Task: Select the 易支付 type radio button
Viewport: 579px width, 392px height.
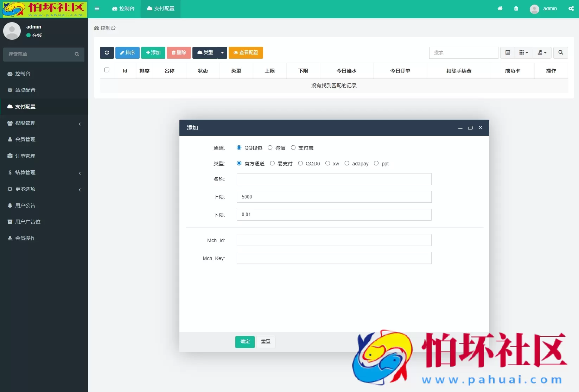Action: 272,163
